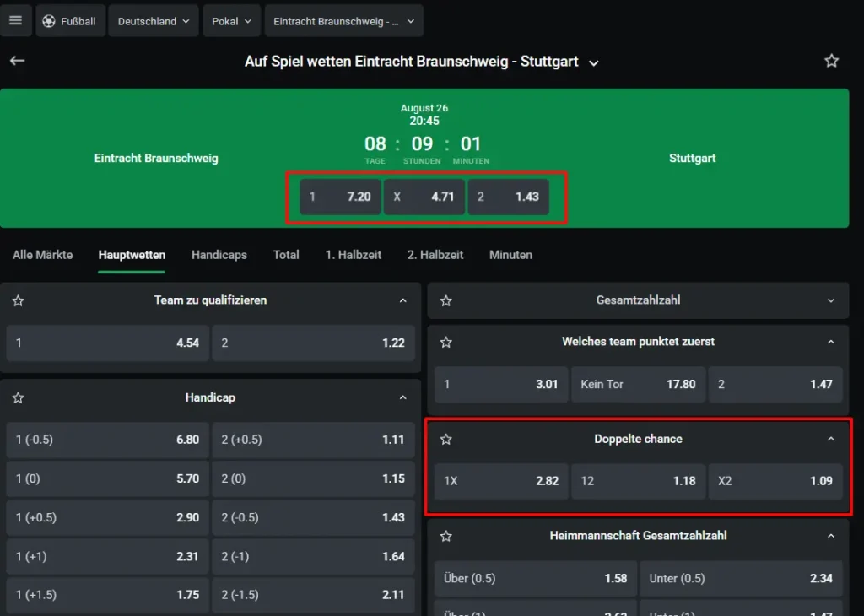Choose double chance 1X at 2.82

[501, 481]
